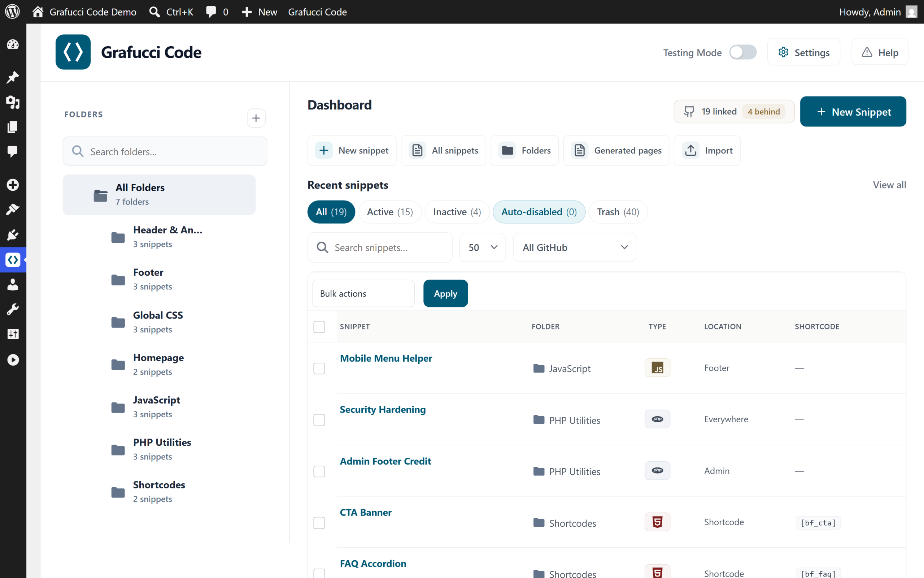Check the CTA Banner row checkbox

[x=319, y=523]
